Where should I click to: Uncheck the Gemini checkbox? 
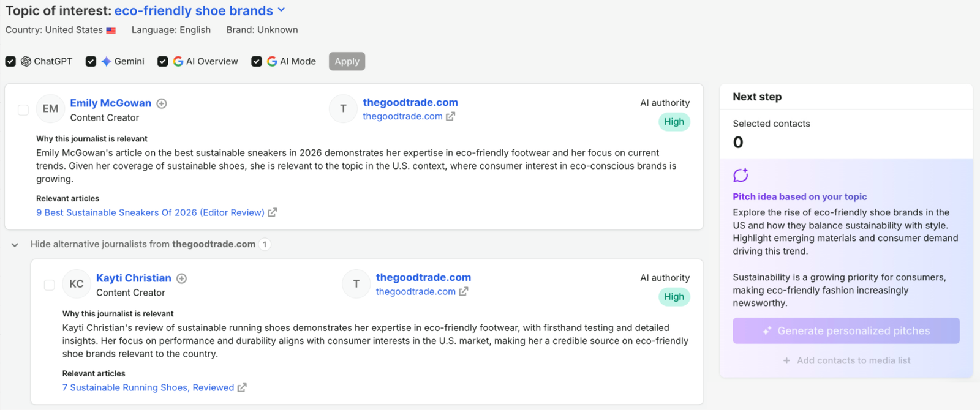pos(91,61)
